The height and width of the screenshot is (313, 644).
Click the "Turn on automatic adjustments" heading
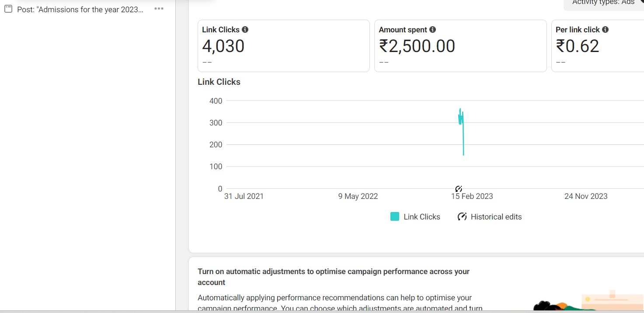click(x=334, y=277)
